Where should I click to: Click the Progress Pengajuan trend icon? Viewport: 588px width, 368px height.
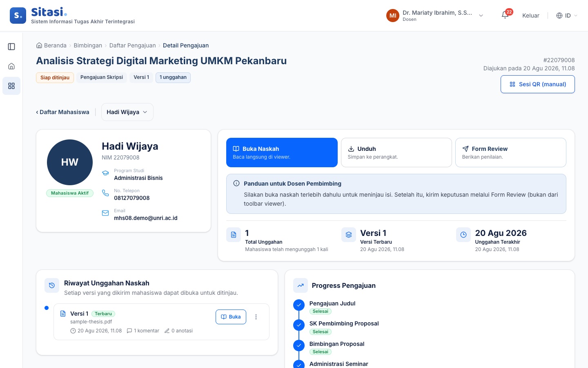(x=301, y=285)
